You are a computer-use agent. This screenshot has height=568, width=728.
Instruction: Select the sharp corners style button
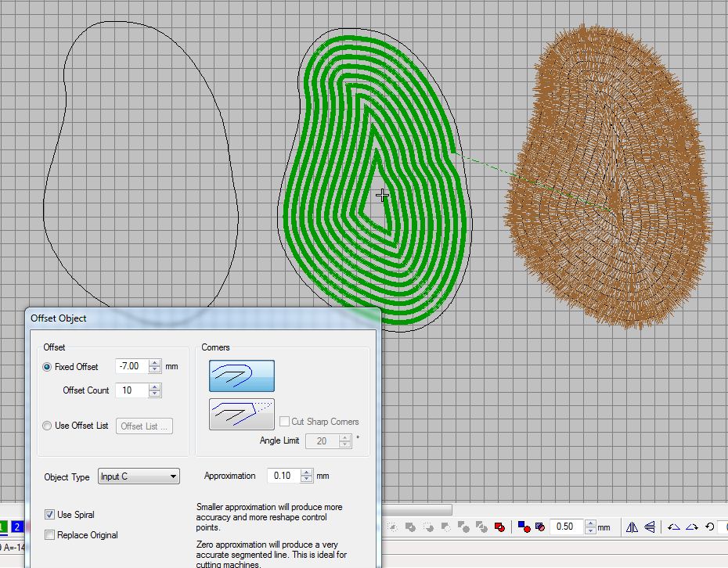coord(241,415)
